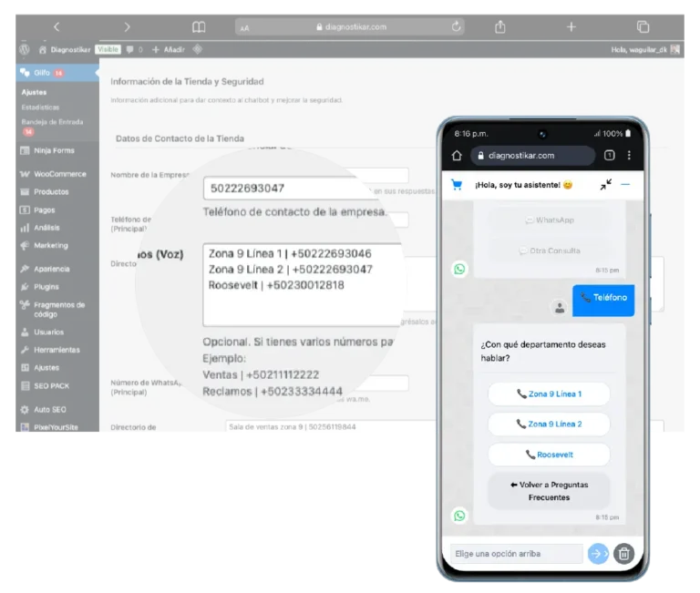The width and height of the screenshot is (700, 593).
Task: Click the Añadir item in the admin bar
Action: [168, 49]
